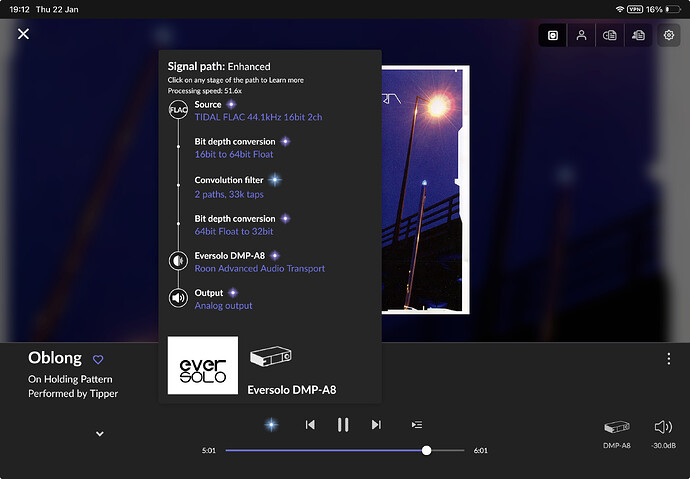This screenshot has width=690, height=479.
Task: Select the album art view icon
Action: (553, 35)
